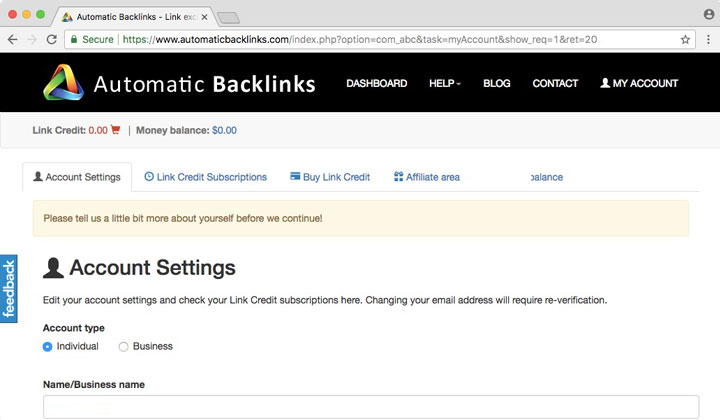
Task: Click the browser back arrow
Action: pyautogui.click(x=13, y=39)
